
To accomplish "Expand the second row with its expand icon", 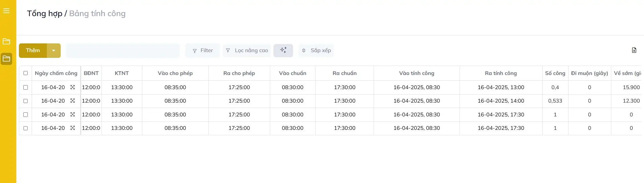I will (x=72, y=101).
